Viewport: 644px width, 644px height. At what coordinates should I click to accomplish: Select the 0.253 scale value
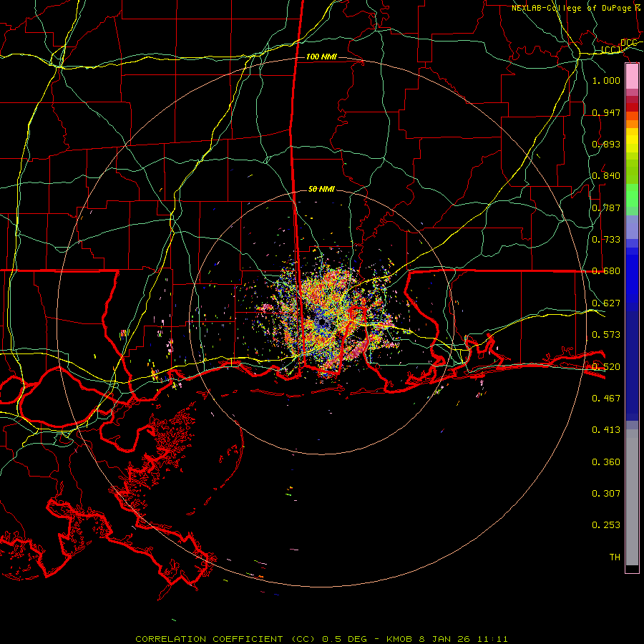pyautogui.click(x=606, y=525)
